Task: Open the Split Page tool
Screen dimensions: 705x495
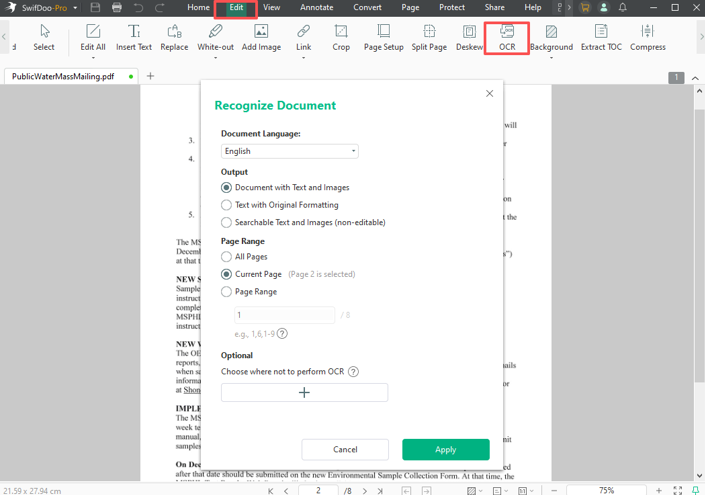Action: [x=429, y=33]
